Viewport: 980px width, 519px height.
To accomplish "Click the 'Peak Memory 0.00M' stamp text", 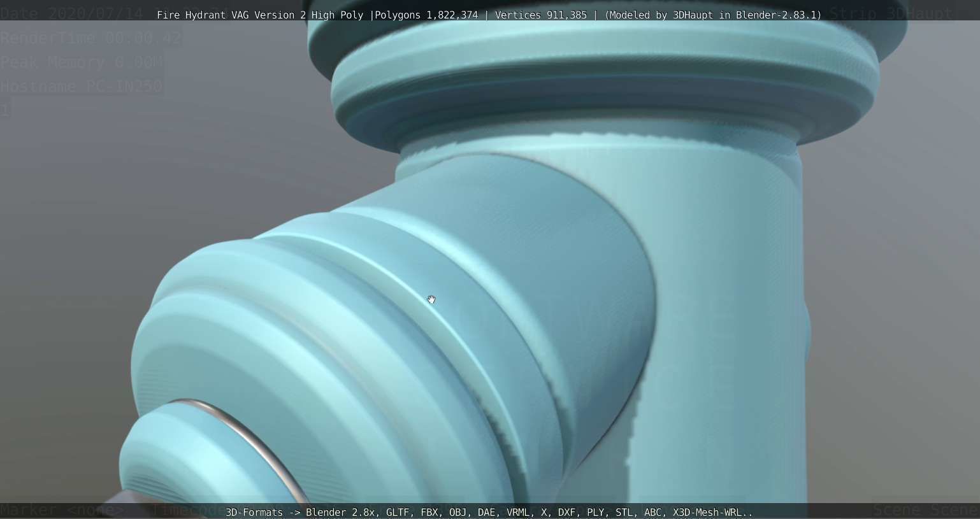I will tap(82, 62).
